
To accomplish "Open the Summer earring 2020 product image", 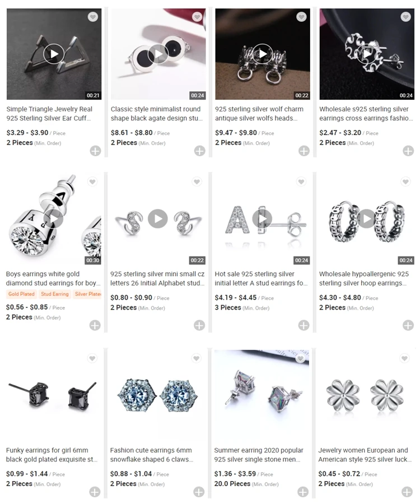I will [262, 395].
